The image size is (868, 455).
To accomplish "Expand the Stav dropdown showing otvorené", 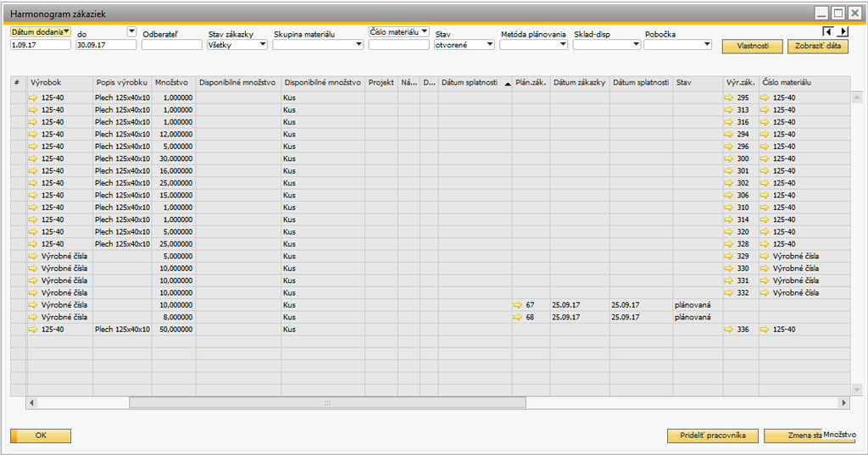I will pos(489,45).
